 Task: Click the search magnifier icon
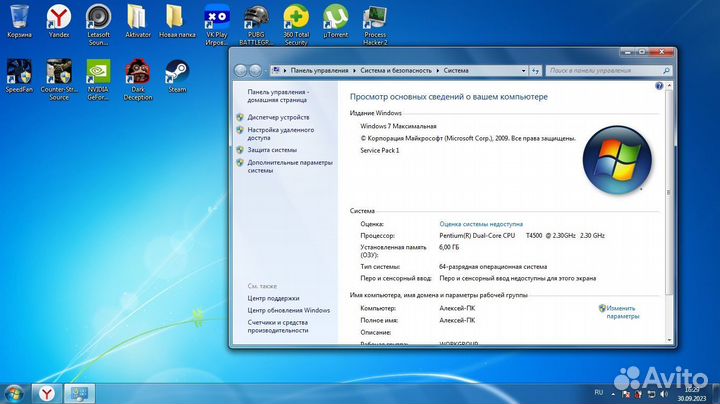click(666, 71)
